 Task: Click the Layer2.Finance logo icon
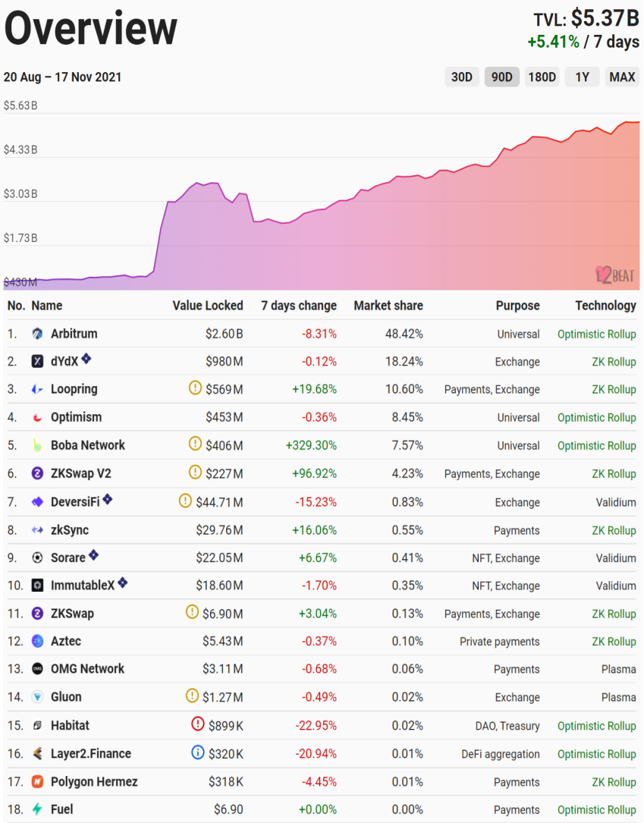pos(37,754)
